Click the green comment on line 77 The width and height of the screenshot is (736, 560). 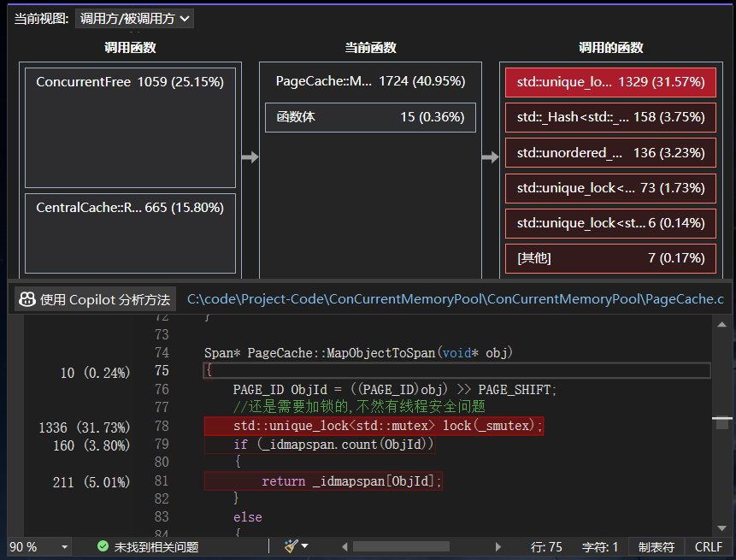point(359,406)
